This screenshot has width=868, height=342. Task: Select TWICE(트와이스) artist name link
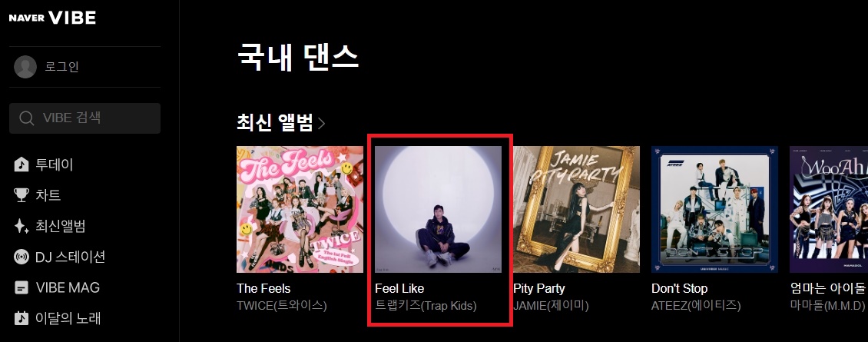(282, 305)
